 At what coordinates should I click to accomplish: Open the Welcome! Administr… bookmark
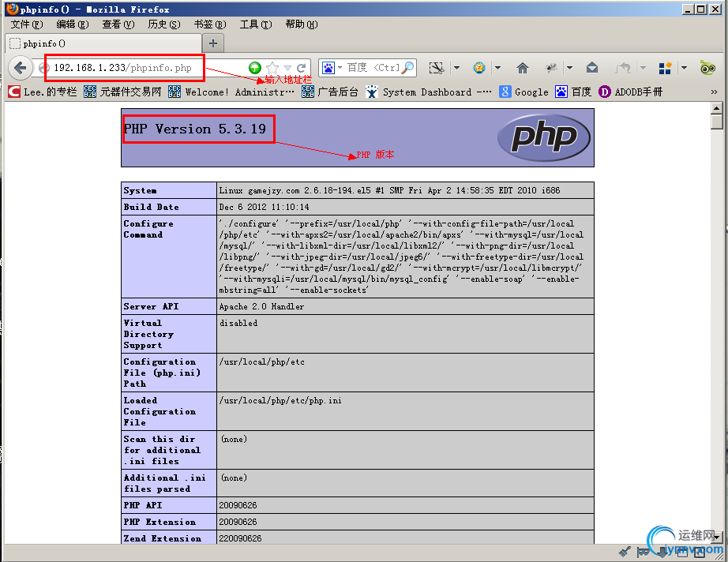(231, 92)
